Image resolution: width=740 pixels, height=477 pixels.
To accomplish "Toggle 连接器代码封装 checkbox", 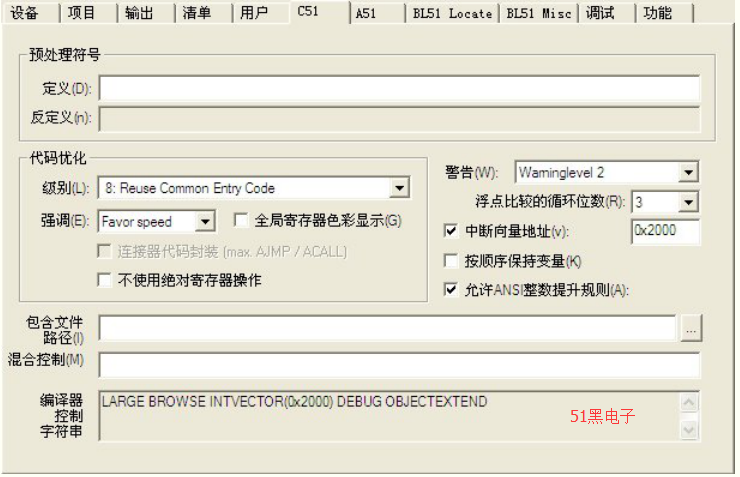I will tap(104, 251).
